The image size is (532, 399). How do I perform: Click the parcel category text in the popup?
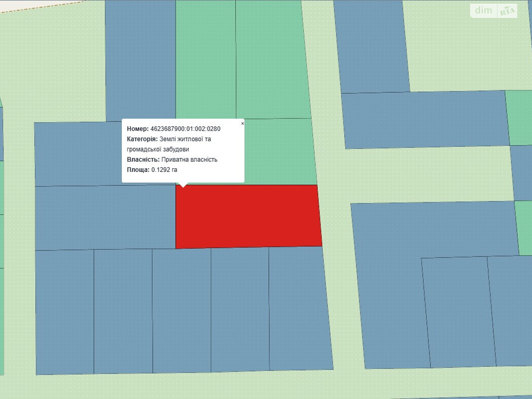point(185,139)
